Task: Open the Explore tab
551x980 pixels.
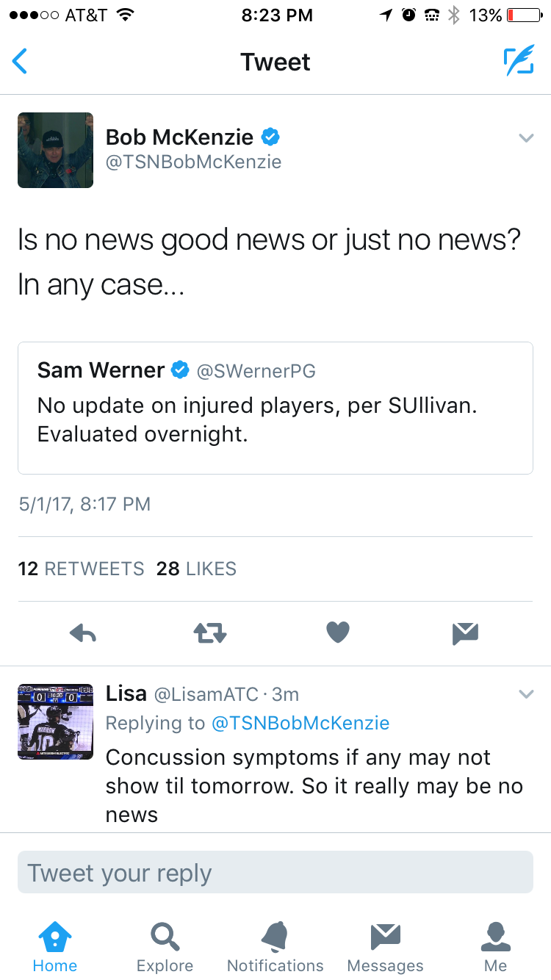Action: pyautogui.click(x=165, y=947)
